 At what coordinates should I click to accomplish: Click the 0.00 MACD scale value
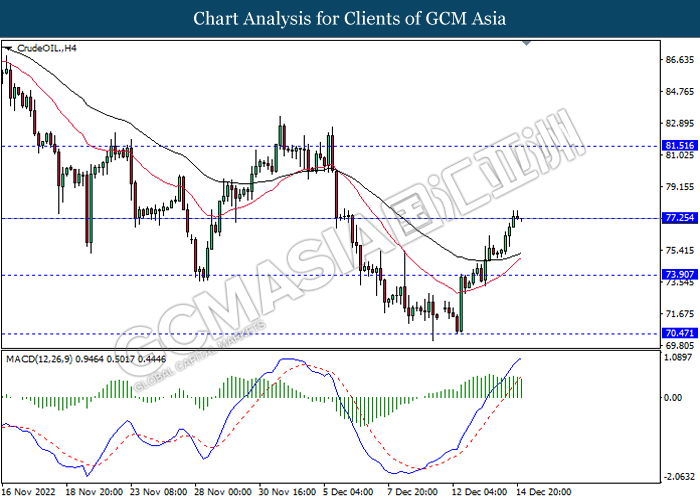pyautogui.click(x=673, y=397)
